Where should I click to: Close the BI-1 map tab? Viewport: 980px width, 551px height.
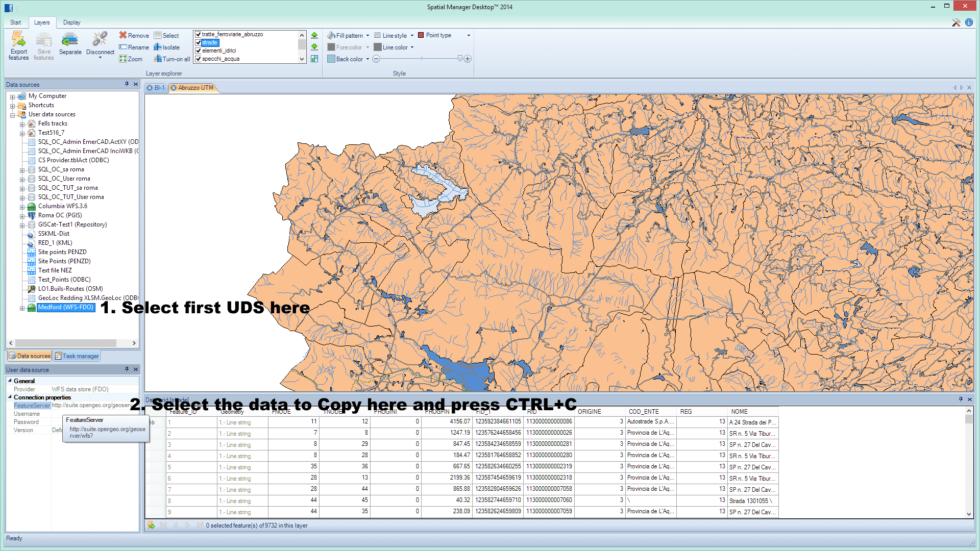tap(150, 88)
